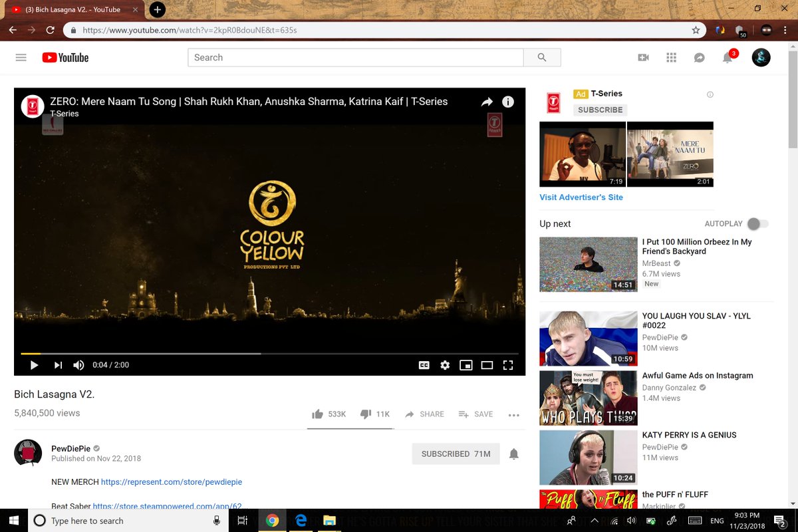
Task: Switch to theater mode
Action: click(x=487, y=365)
